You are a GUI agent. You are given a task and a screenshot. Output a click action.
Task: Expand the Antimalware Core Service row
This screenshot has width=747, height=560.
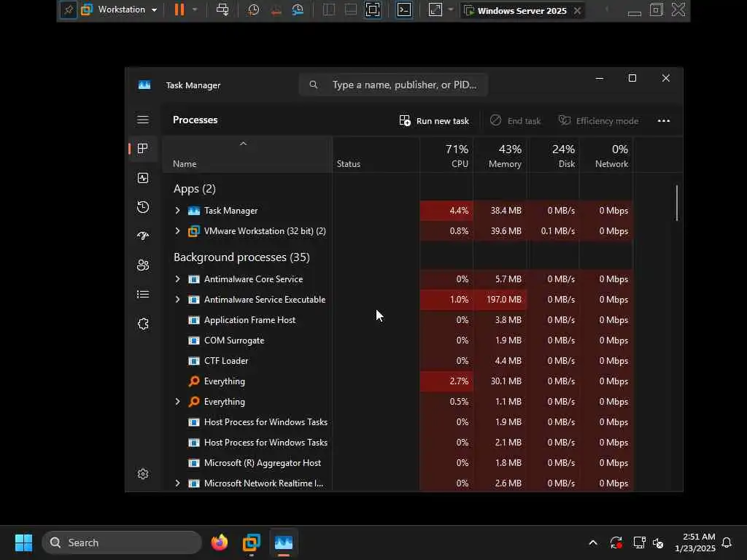click(178, 279)
